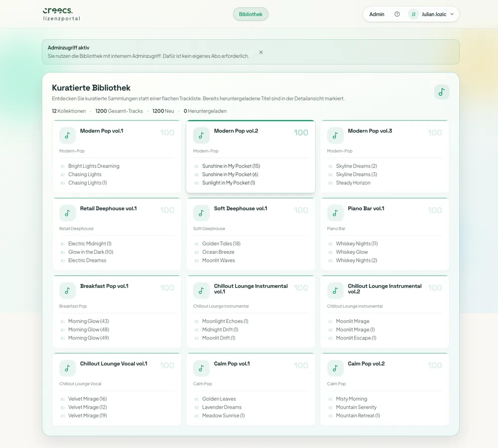Select track Whiskey Nights (11)
The image size is (498, 448).
click(x=357, y=243)
